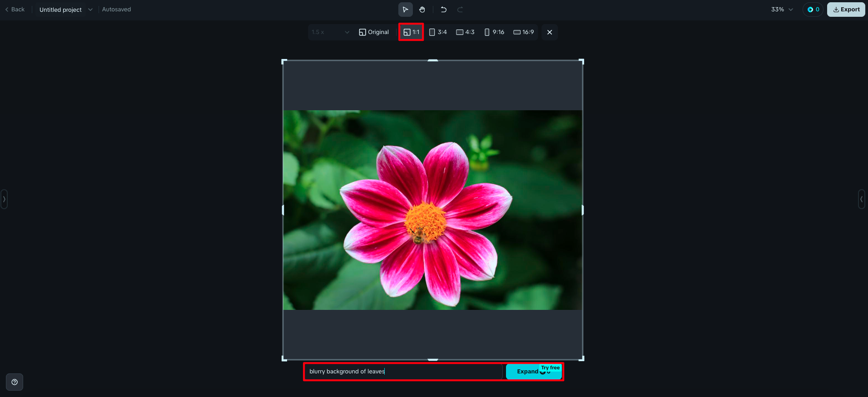Click the bottom-right crop corner handle
Screen dimensions: 868x397
[581, 358]
